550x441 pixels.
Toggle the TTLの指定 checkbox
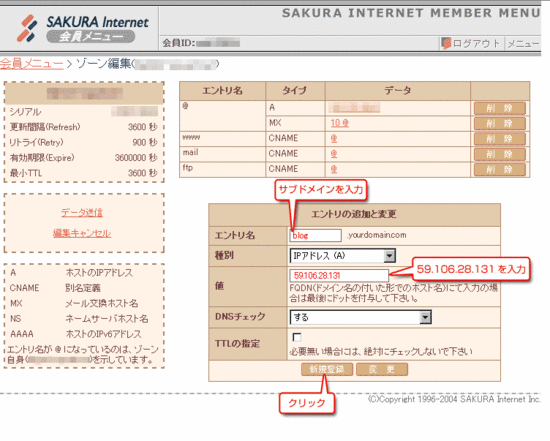point(297,337)
